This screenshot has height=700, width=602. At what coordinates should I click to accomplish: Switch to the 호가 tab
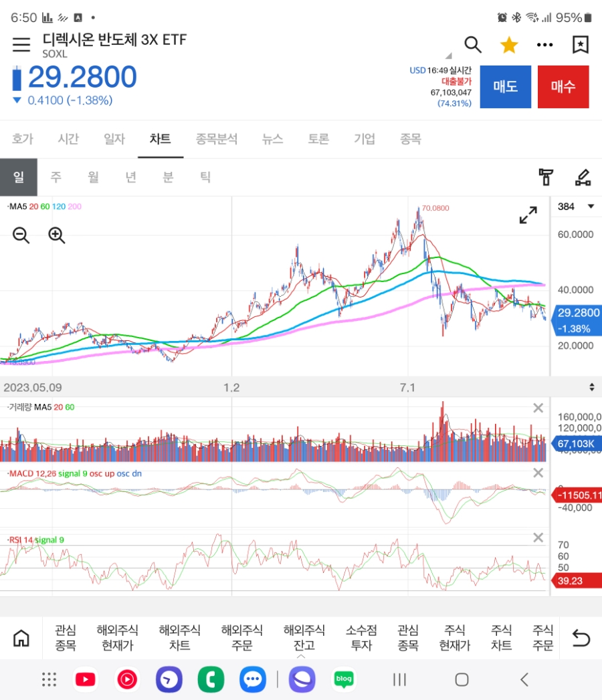(23, 139)
